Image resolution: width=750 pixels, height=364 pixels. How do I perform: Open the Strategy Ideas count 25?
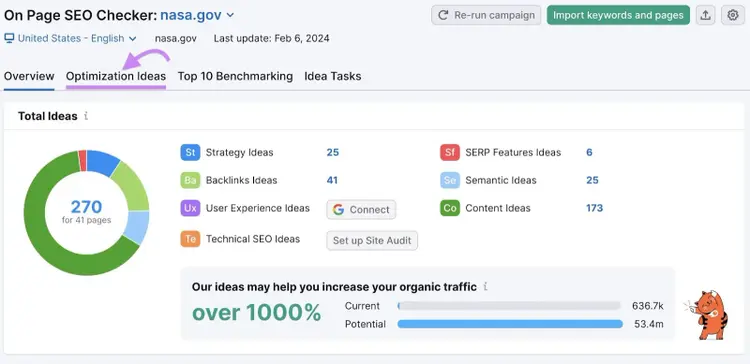click(x=333, y=153)
